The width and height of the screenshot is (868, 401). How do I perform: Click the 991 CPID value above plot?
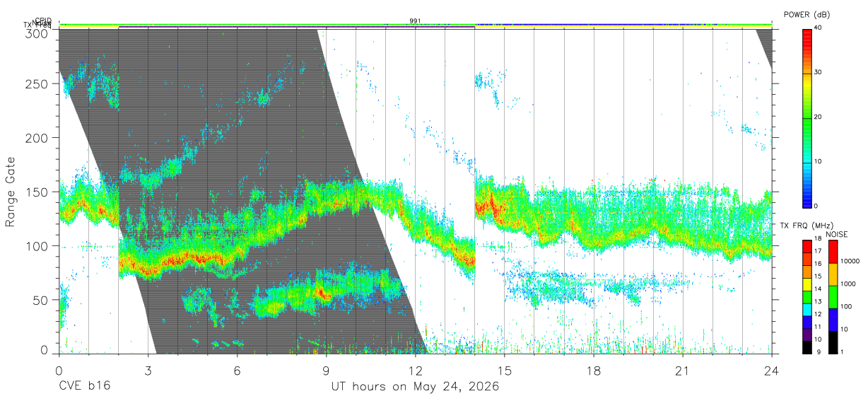pos(415,21)
